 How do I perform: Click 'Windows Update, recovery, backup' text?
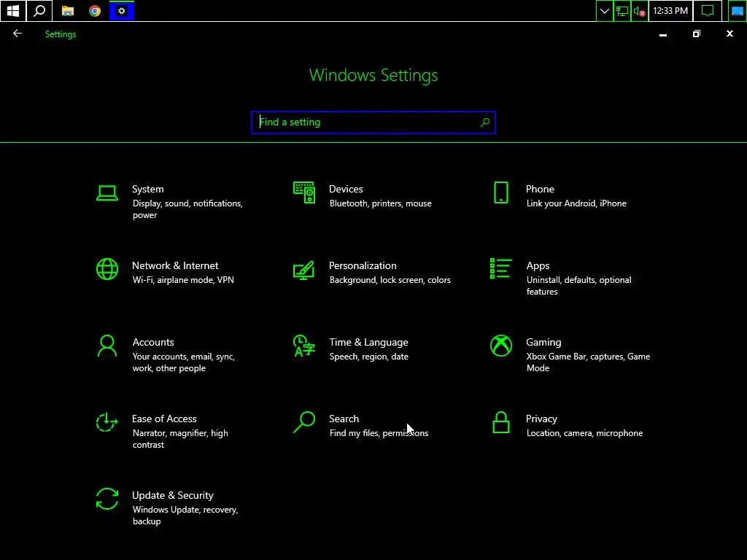click(185, 516)
